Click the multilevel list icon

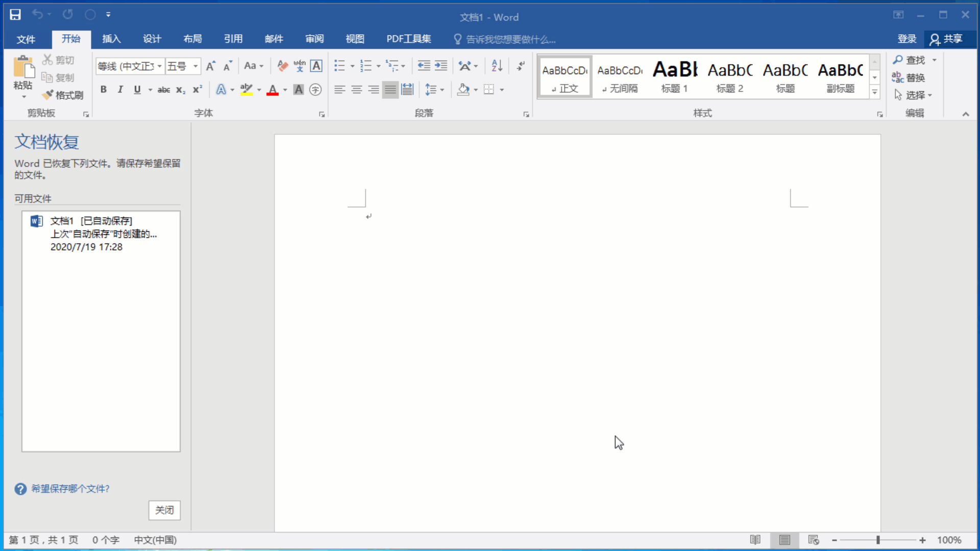tap(391, 66)
